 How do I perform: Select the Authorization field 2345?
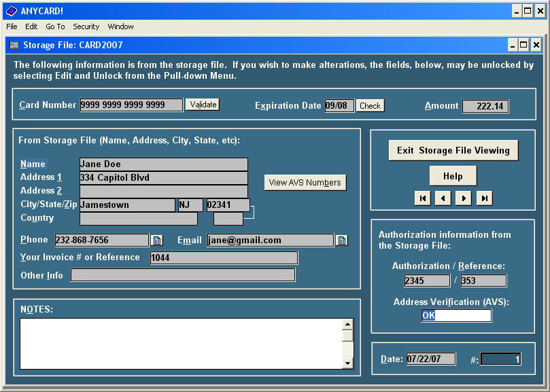(427, 281)
